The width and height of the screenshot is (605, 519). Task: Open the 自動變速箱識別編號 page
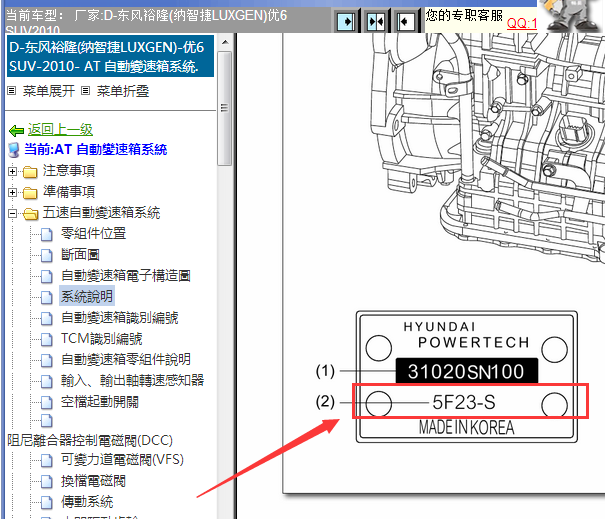point(120,318)
